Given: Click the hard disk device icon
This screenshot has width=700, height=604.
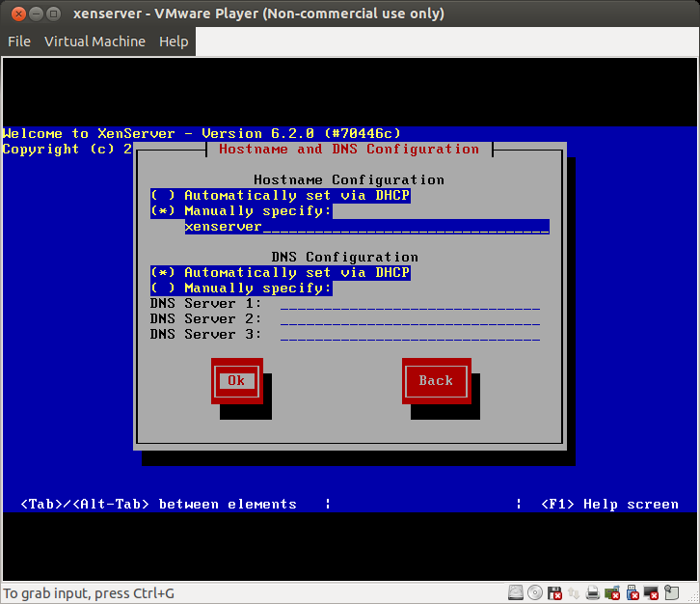Looking at the screenshot, I should coord(516,592).
